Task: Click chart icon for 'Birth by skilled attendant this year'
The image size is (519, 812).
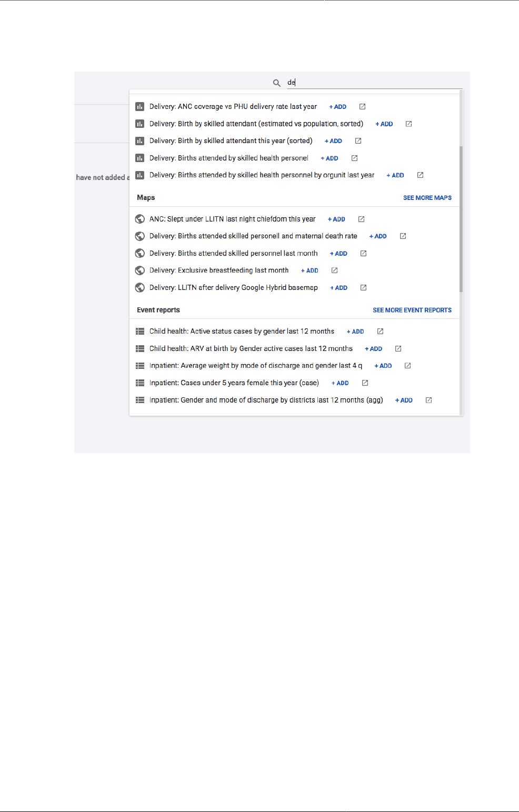Action: click(x=140, y=141)
